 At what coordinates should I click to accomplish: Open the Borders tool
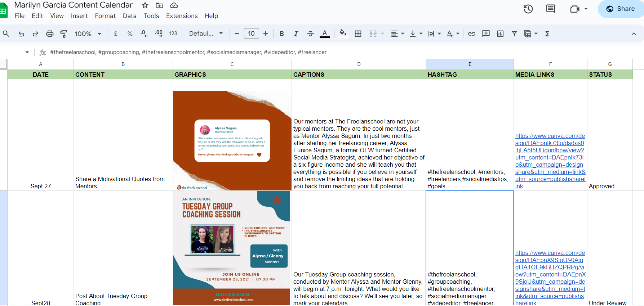[358, 34]
